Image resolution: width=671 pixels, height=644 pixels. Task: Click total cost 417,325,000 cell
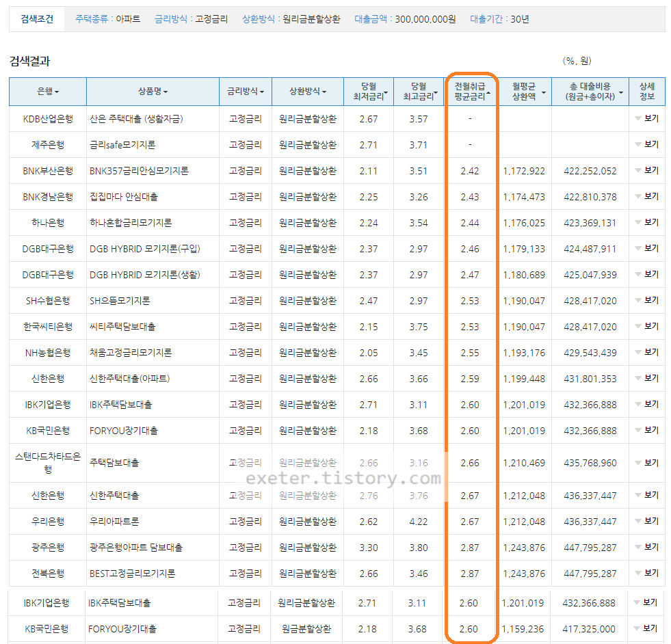589,629
